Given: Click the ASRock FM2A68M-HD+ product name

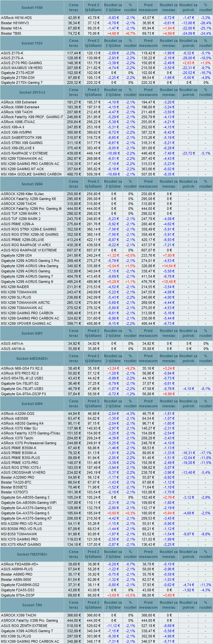Looking at the screenshot, I should (x=20, y=564).
